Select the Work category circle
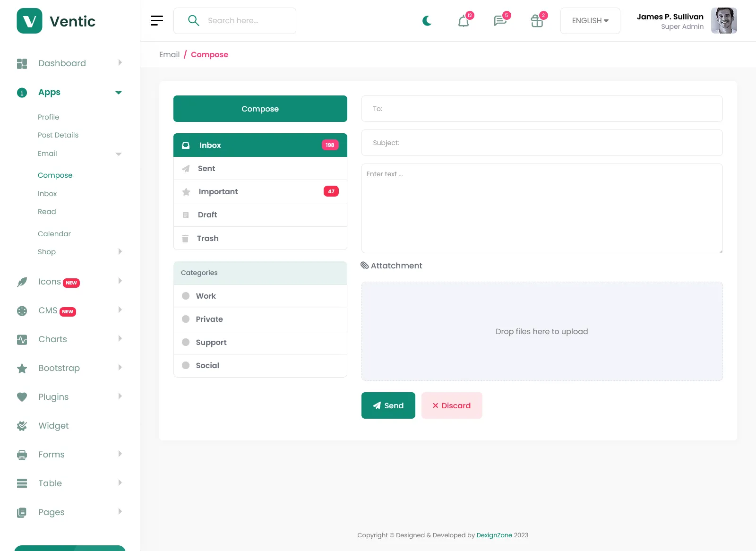Image resolution: width=756 pixels, height=551 pixels. click(186, 296)
